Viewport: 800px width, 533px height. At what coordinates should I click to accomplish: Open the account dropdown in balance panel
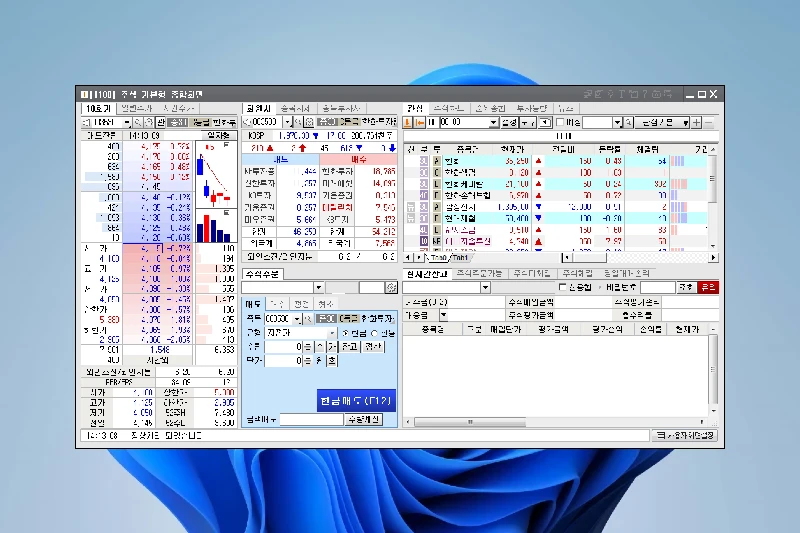pos(485,288)
